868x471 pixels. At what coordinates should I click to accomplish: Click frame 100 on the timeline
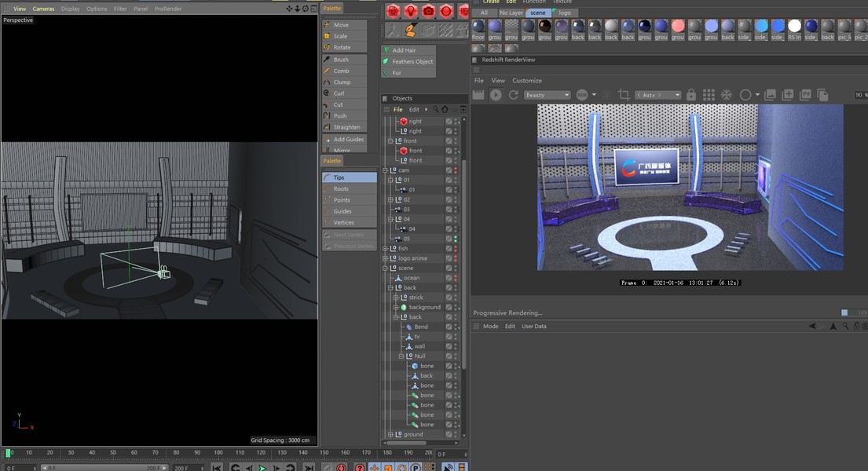point(218,453)
